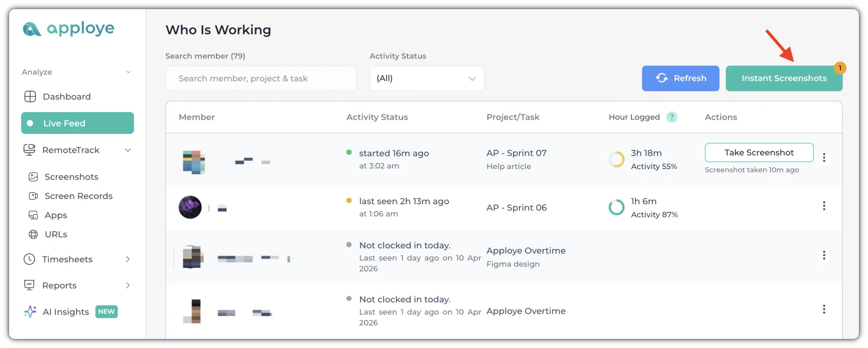Click the purple flower member avatar

pos(190,207)
